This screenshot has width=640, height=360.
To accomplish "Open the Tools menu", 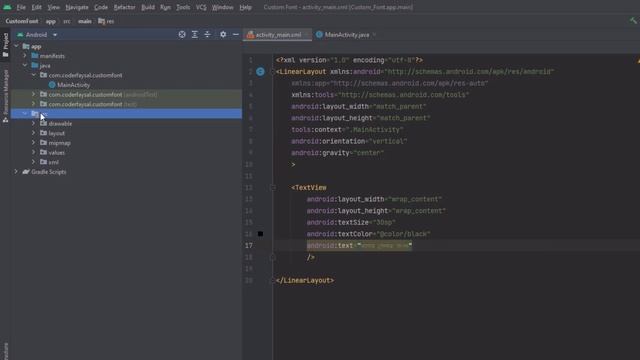I will [x=183, y=7].
